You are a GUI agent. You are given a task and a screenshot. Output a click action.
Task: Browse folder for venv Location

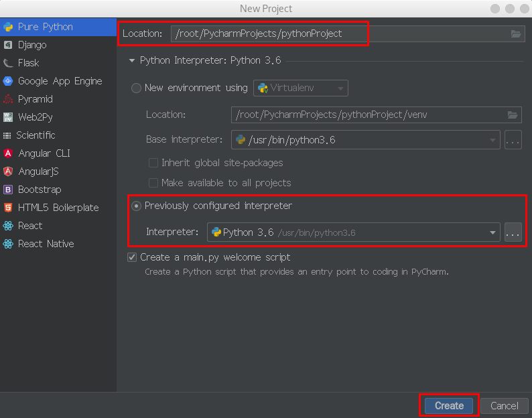click(513, 115)
